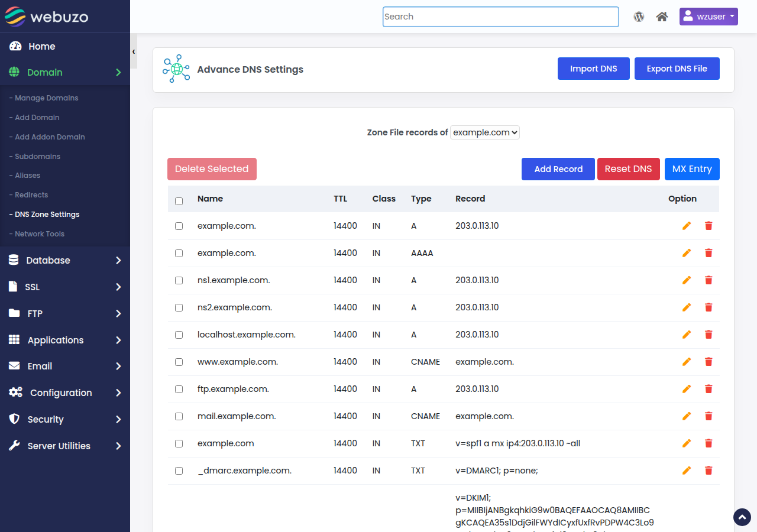The image size is (757, 532).
Task: Click the Reset DNS button
Action: [629, 169]
